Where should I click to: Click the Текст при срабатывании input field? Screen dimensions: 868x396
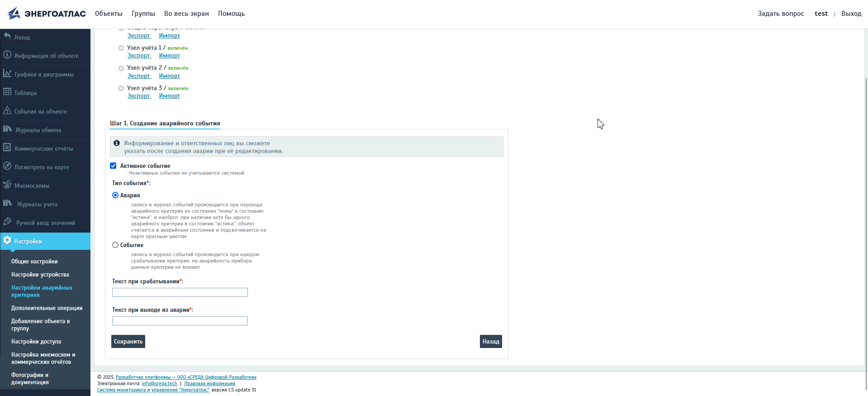(x=180, y=292)
